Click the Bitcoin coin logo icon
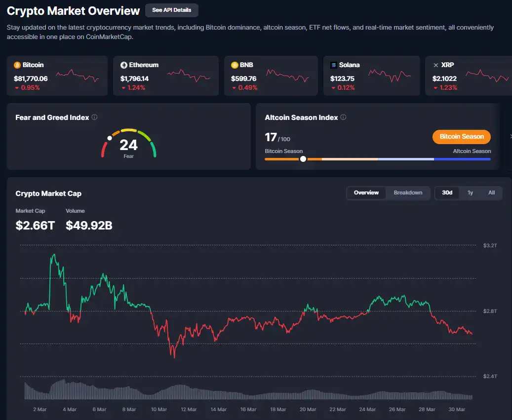 (x=17, y=65)
